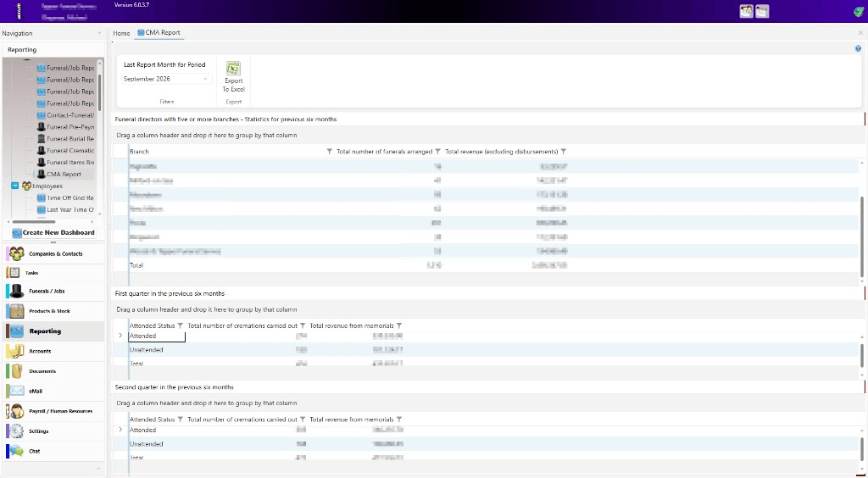Click the Branch column filter icon
This screenshot has height=478, width=868.
330,152
